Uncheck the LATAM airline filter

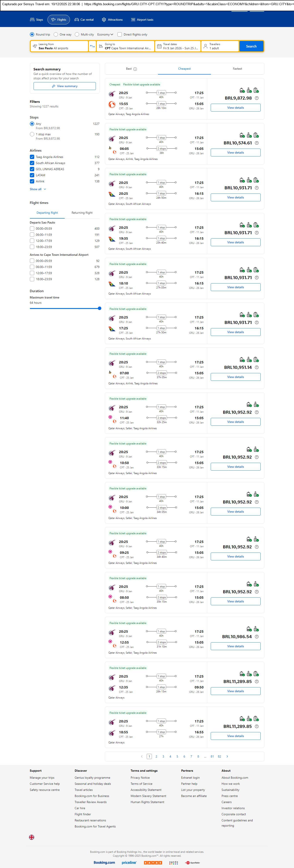tap(32, 175)
